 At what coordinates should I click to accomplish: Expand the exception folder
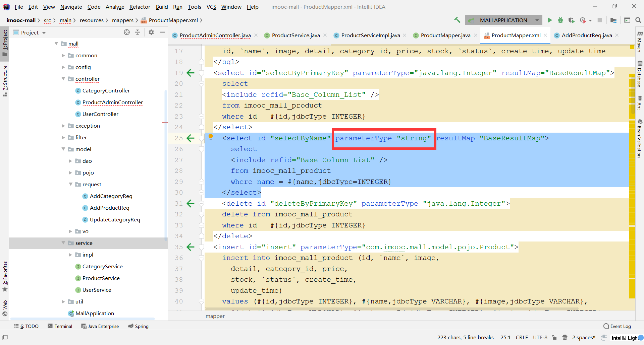(63, 126)
